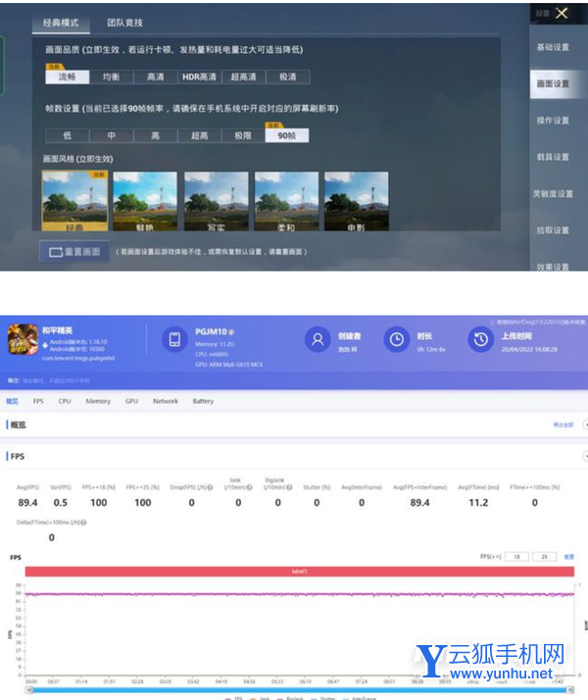Open the 概览 report tab
The width and height of the screenshot is (588, 700).
12,401
